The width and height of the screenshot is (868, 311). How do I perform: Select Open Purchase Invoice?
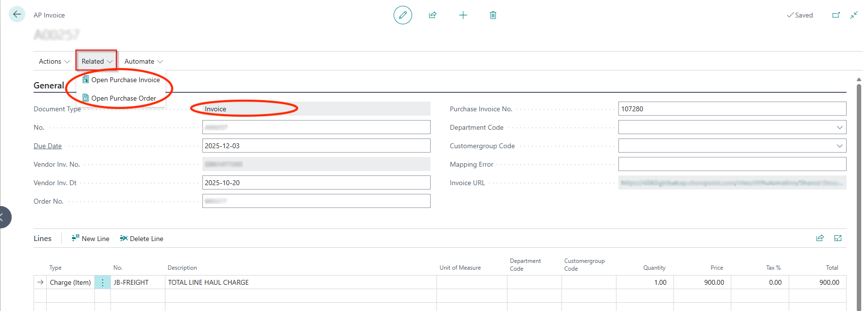coord(125,80)
